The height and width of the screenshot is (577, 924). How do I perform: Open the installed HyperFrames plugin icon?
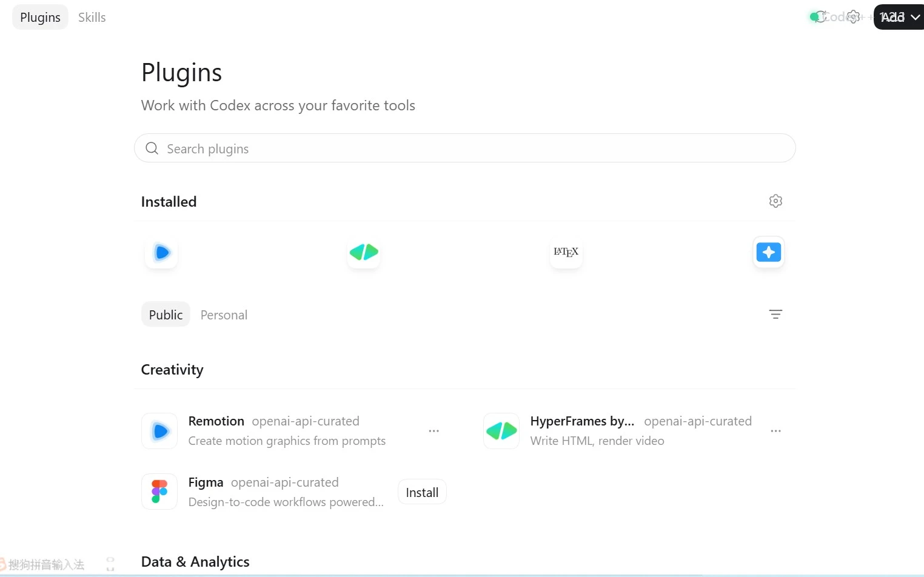click(364, 252)
